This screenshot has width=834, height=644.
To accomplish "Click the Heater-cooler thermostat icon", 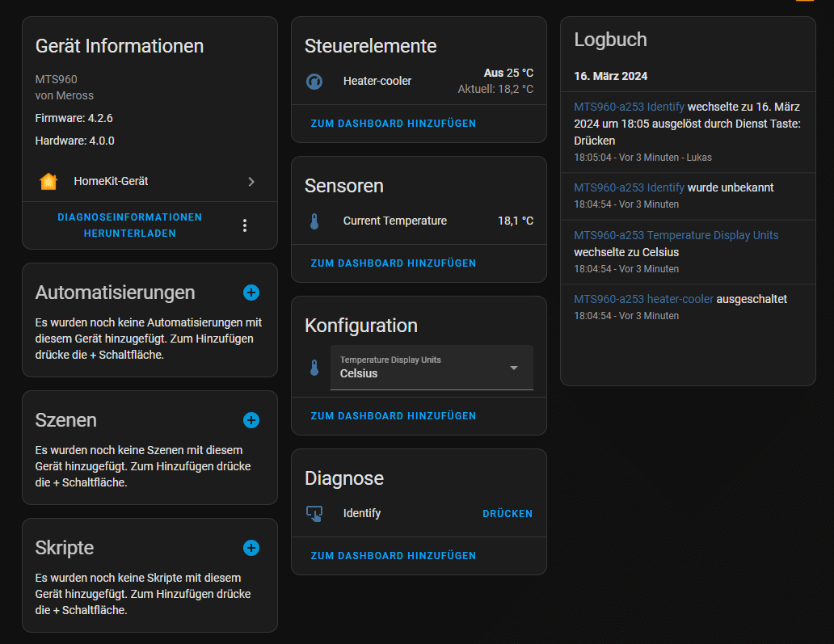I will point(314,82).
